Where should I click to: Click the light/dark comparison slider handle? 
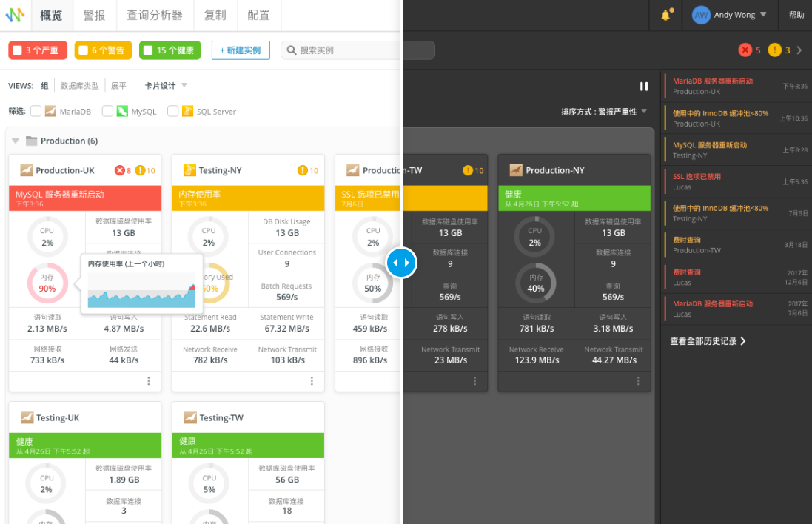pyautogui.click(x=401, y=263)
